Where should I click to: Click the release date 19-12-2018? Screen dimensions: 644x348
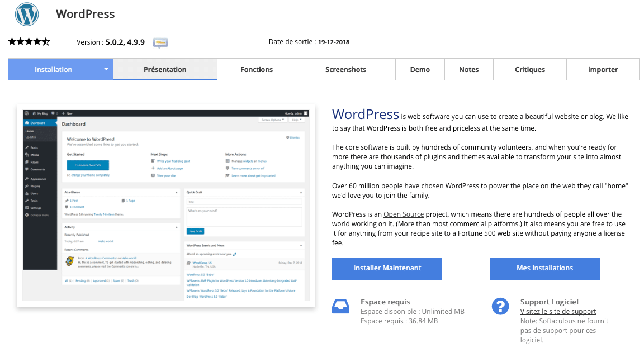tap(334, 42)
